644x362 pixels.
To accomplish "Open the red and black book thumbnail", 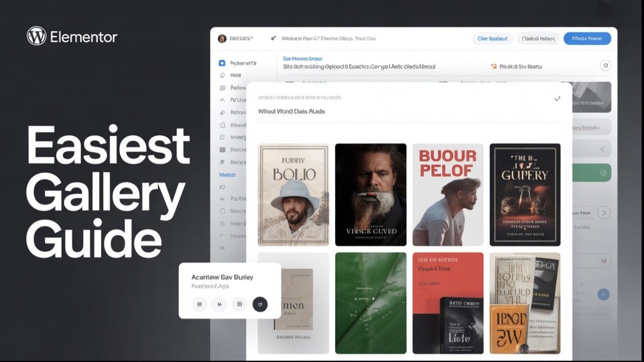I will tap(448, 303).
